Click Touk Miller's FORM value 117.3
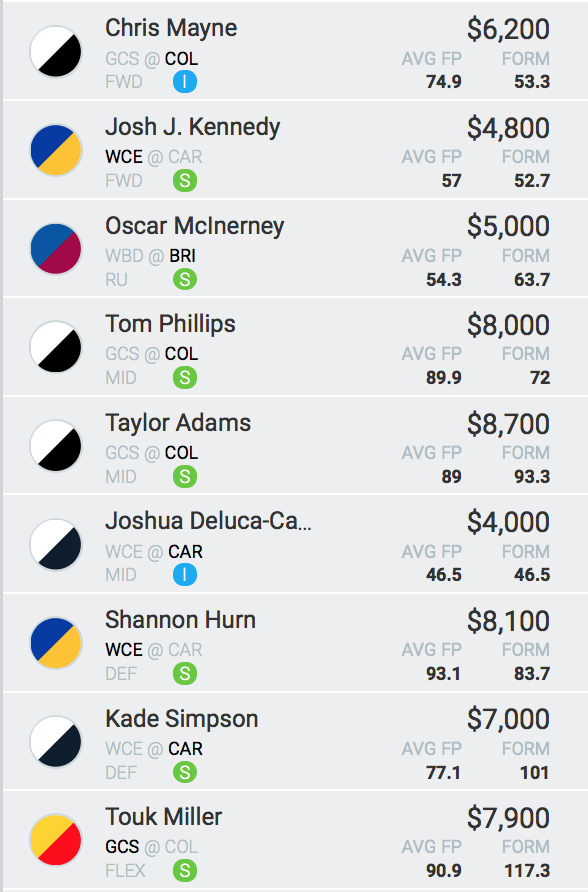This screenshot has width=588, height=892. point(527,871)
